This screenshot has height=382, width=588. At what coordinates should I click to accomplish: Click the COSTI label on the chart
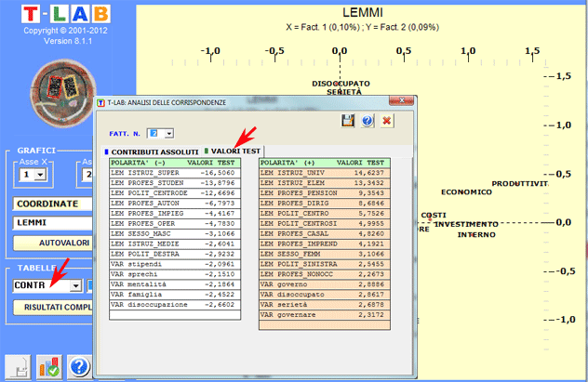(x=434, y=215)
